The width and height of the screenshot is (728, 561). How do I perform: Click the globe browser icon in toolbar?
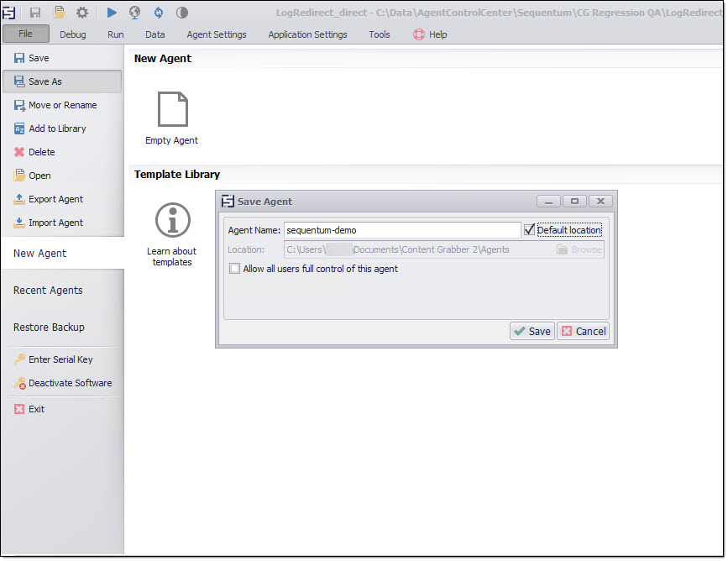[135, 13]
